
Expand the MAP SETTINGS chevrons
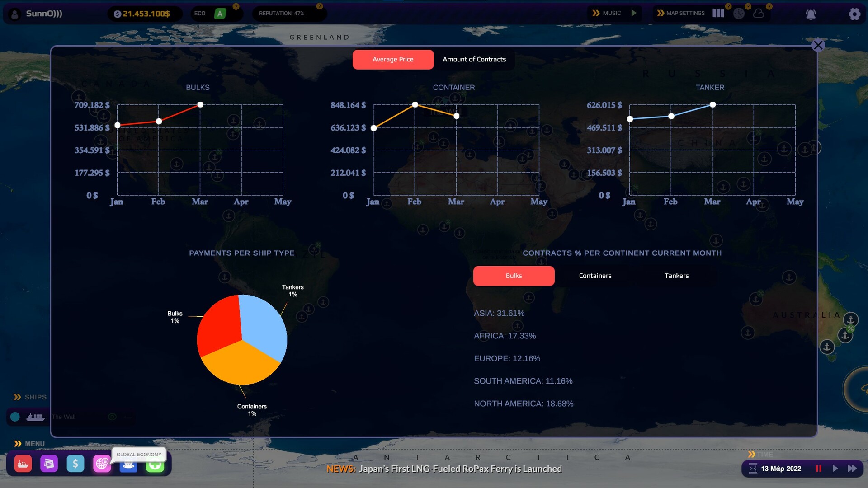661,13
